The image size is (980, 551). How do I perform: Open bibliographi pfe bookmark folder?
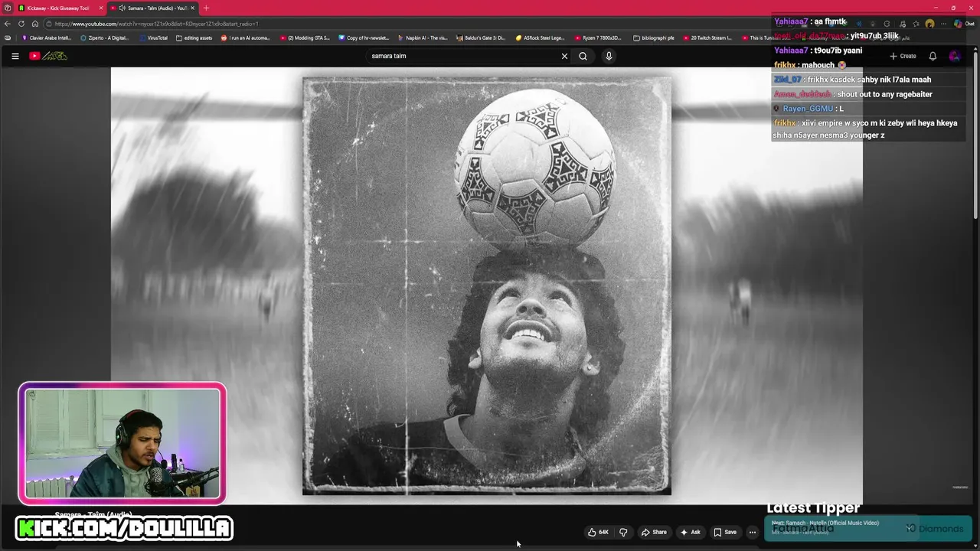(654, 37)
